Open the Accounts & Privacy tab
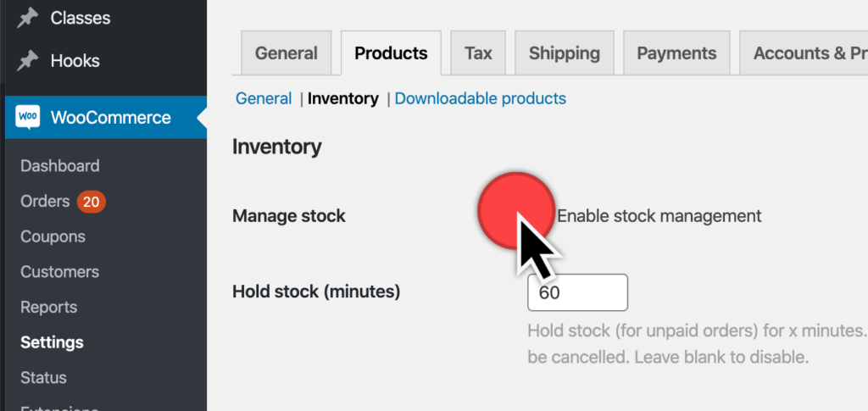Image resolution: width=868 pixels, height=411 pixels. pos(804,53)
